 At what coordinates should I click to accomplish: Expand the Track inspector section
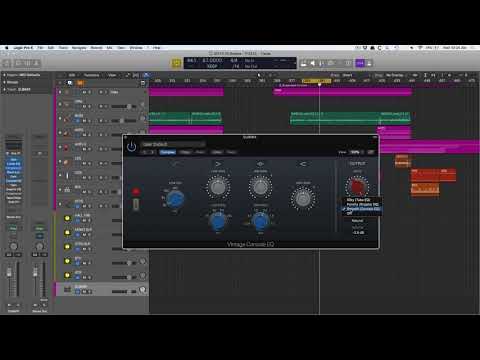coord(5,89)
